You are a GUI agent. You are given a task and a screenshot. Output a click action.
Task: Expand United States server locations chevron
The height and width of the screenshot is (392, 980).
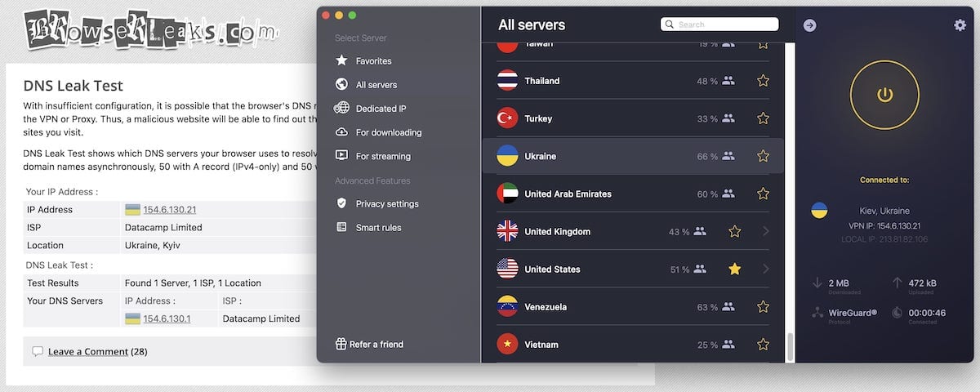pos(765,269)
